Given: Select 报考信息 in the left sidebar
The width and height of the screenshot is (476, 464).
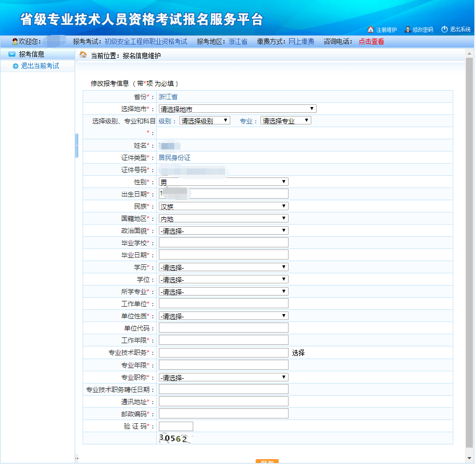Looking at the screenshot, I should (x=31, y=53).
